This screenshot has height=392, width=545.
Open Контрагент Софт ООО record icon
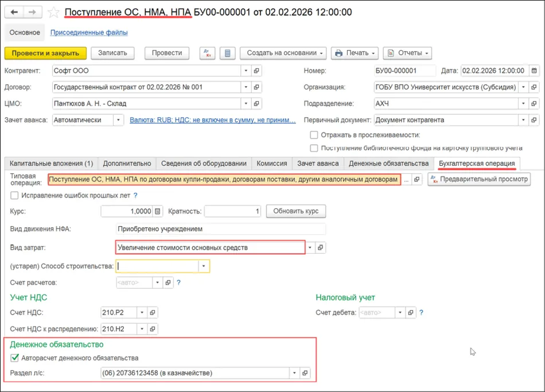point(256,71)
